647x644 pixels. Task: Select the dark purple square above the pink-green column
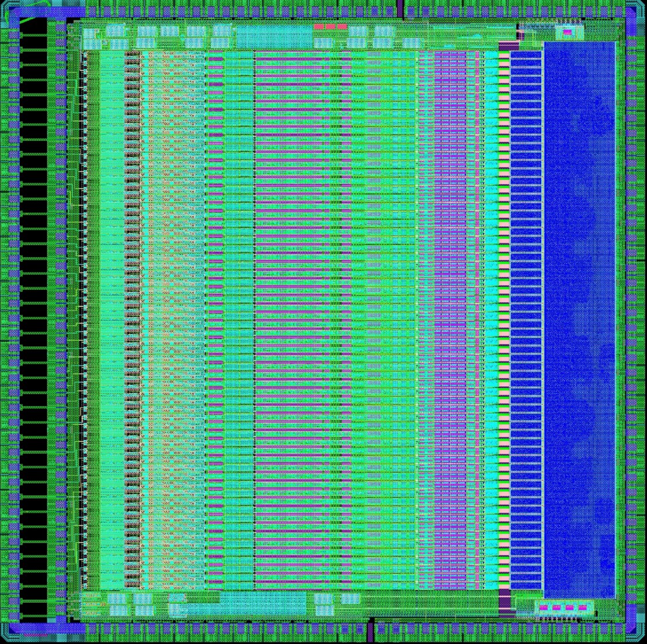pyautogui.click(x=508, y=46)
